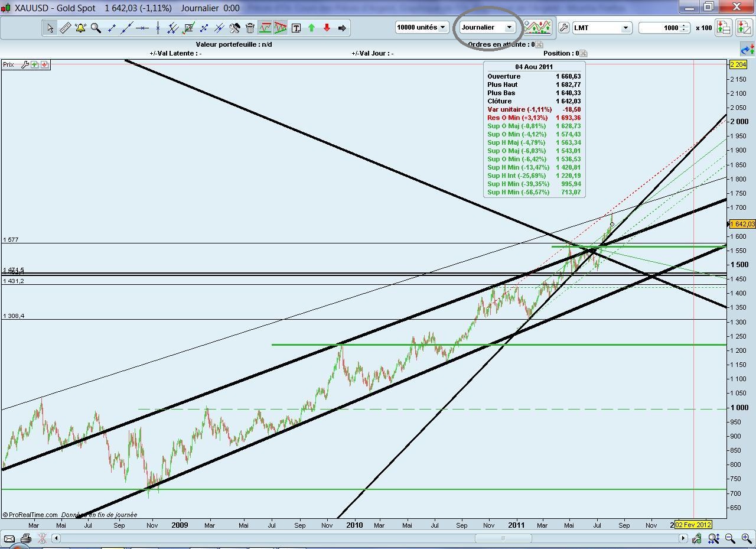Zoom out with bottom-right minus magnifier
Viewport: 756px width, 549px height.
coord(730,538)
